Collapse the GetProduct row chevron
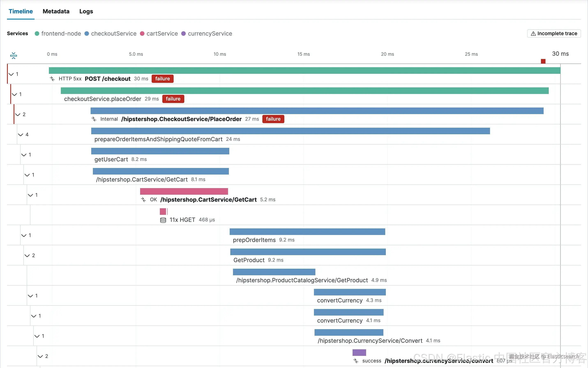The width and height of the screenshot is (588, 368). 27,256
